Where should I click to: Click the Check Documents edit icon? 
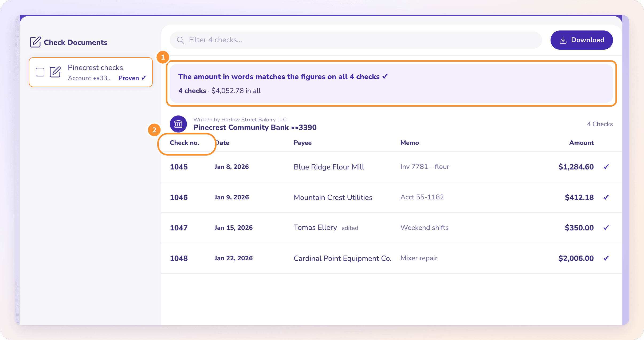coord(35,42)
